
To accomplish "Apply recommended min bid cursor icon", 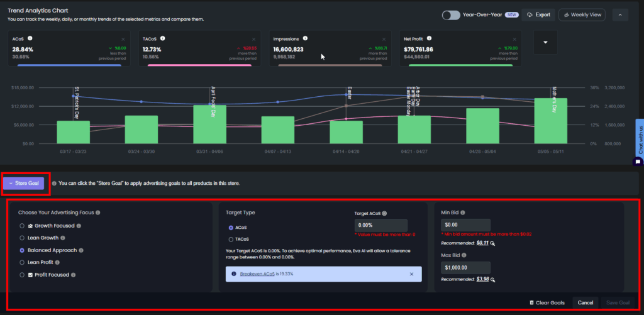I will tap(492, 243).
